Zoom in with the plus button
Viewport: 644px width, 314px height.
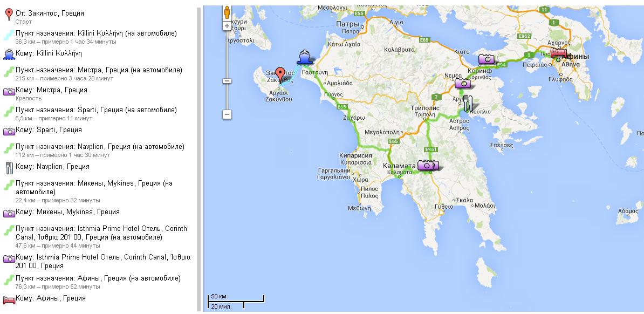coord(228,26)
